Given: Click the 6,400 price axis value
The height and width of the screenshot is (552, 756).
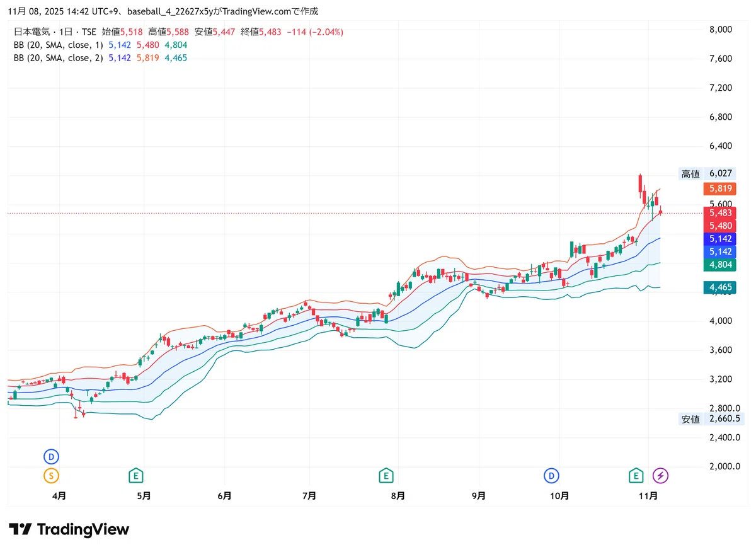Looking at the screenshot, I should click(x=720, y=146).
